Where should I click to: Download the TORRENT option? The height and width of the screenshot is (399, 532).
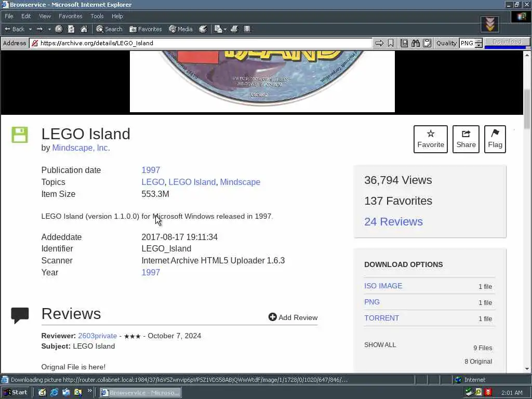[382, 318]
